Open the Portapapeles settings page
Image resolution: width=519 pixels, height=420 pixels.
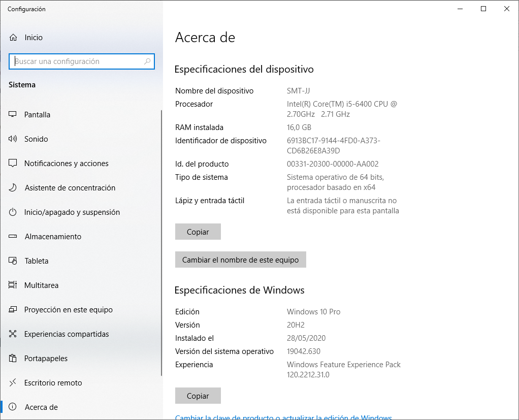point(46,359)
